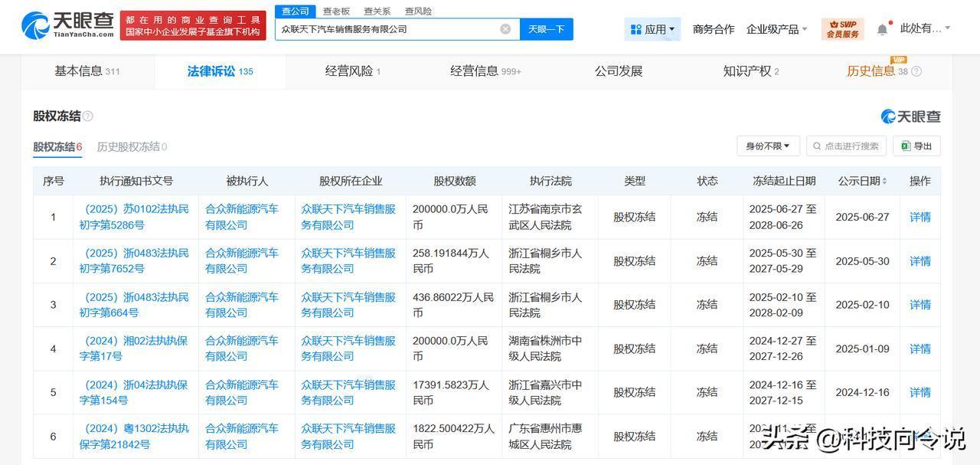Viewport: 980px width, 465px height.
Task: Open 应用 apps dropdown
Action: tap(652, 29)
